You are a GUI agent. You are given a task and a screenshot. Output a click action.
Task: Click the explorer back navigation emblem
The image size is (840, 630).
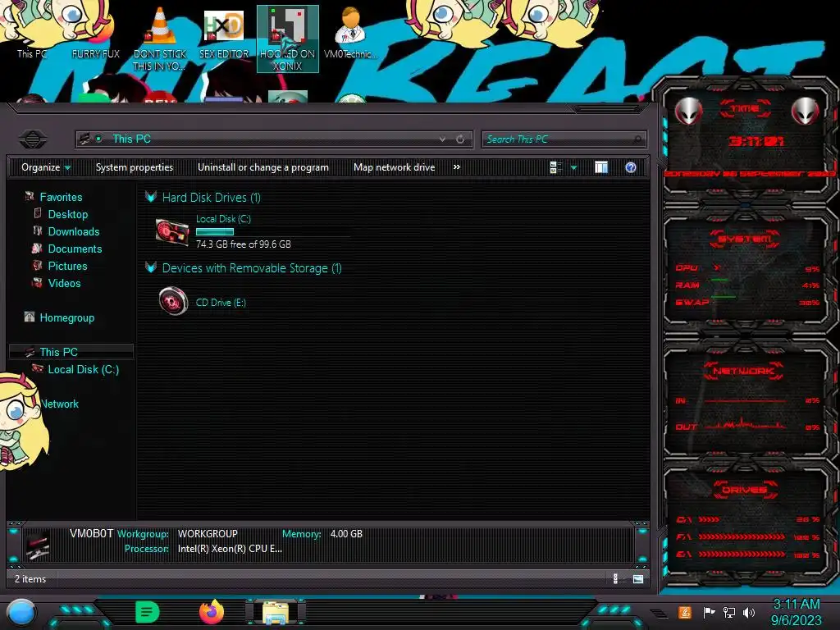tap(33, 139)
